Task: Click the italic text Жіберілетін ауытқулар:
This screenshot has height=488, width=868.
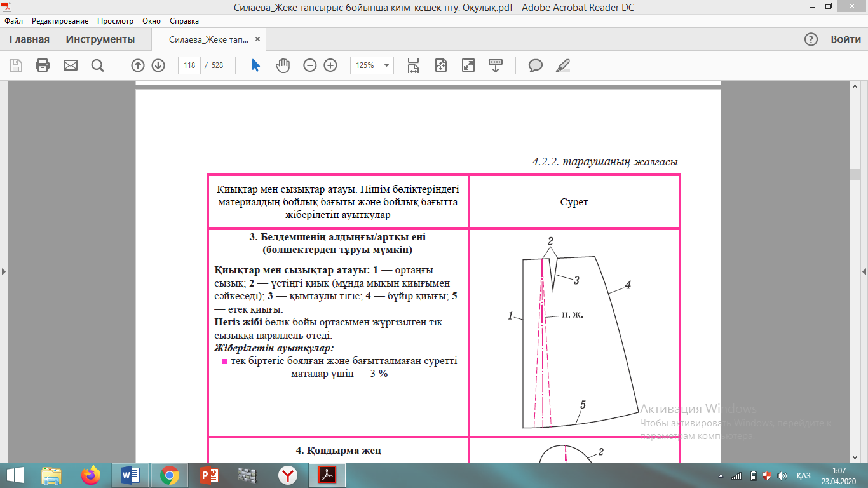Action: 275,348
